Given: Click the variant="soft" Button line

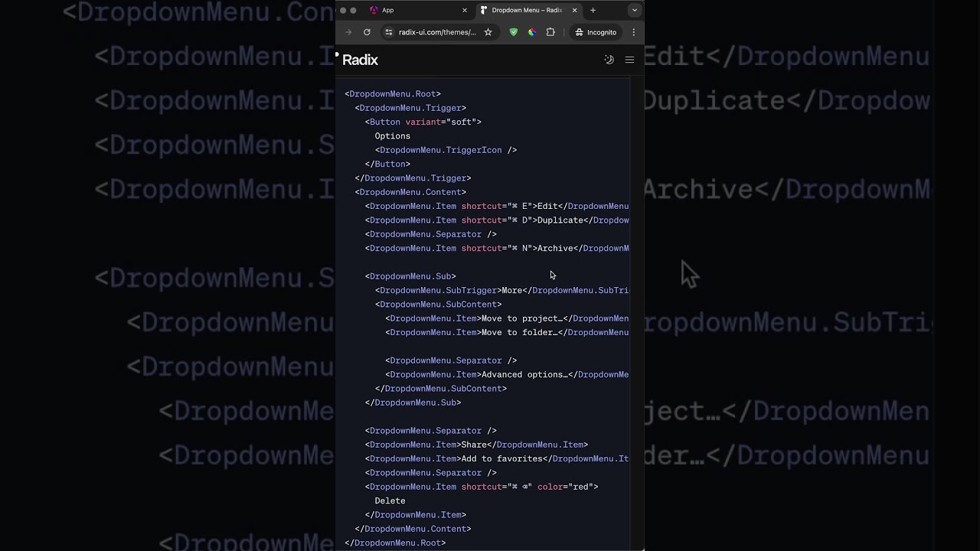Looking at the screenshot, I should (x=423, y=122).
